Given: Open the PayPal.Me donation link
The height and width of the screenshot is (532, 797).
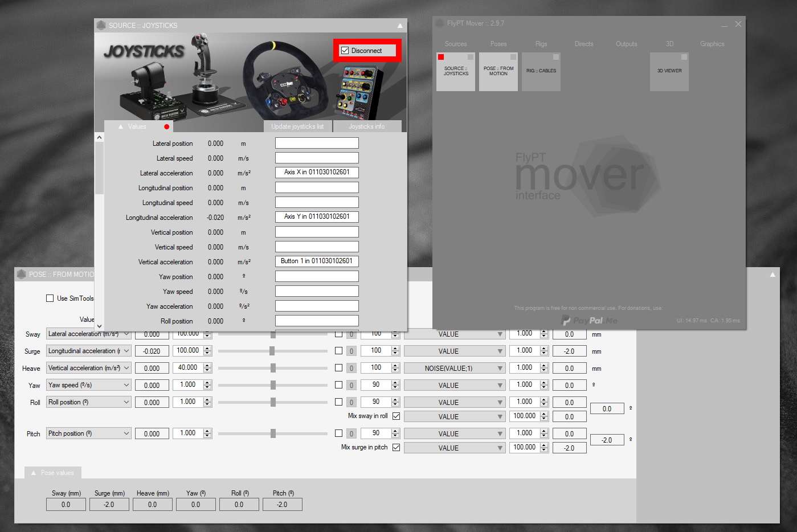Looking at the screenshot, I should click(590, 320).
